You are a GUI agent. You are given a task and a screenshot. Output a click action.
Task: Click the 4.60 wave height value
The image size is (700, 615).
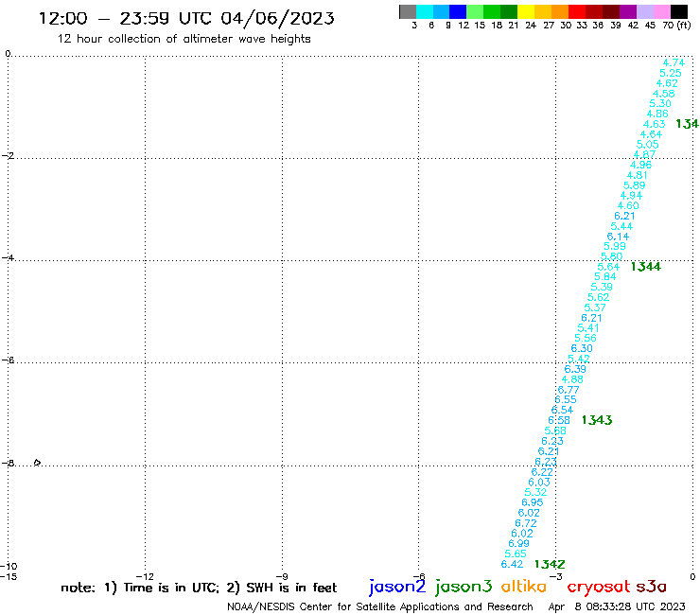628,206
